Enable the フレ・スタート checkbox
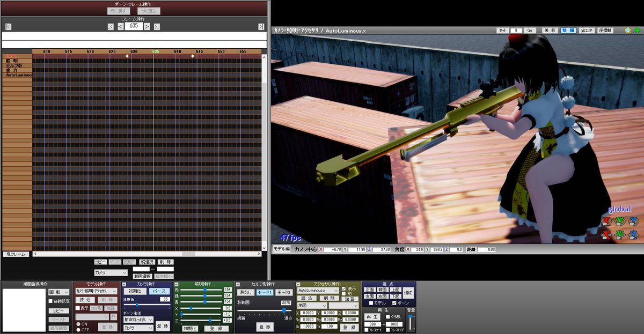 (x=366, y=330)
